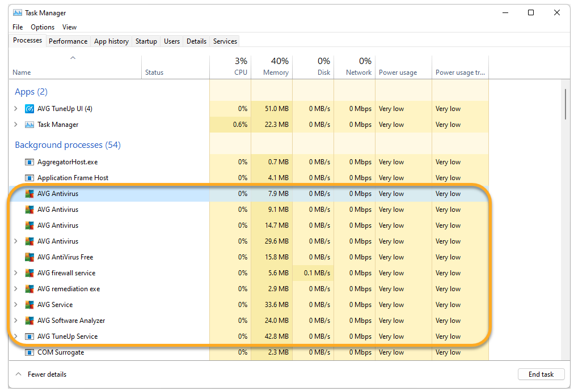Collapse the view with Fewer details

pyautogui.click(x=41, y=374)
